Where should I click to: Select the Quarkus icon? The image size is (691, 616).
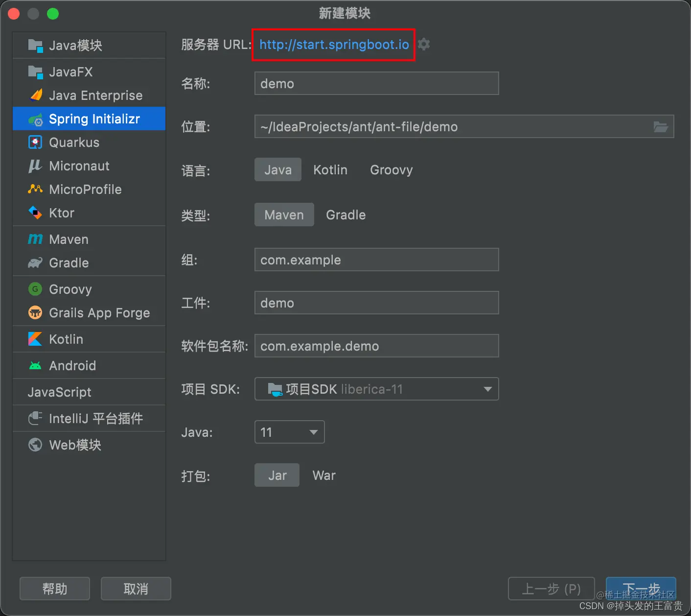[35, 142]
